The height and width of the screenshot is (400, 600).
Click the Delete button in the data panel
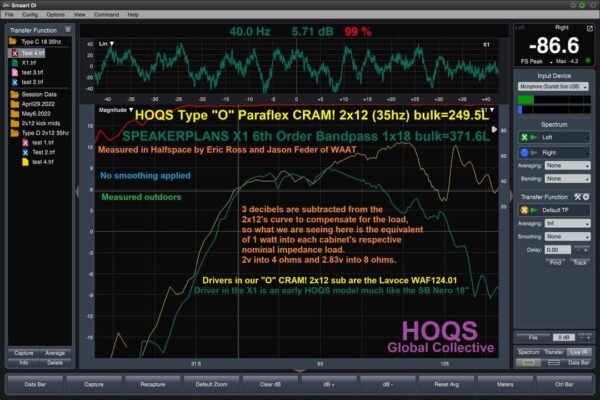pos(55,362)
